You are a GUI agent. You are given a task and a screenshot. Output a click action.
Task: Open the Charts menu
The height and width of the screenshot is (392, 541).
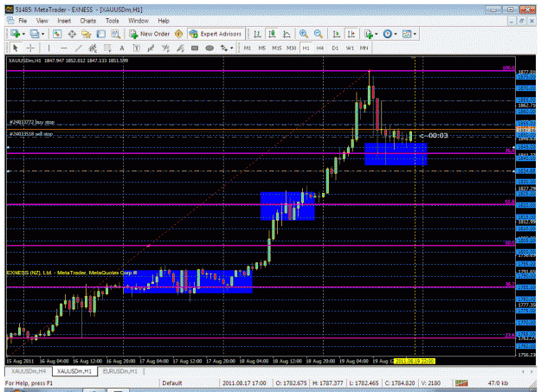pos(88,21)
